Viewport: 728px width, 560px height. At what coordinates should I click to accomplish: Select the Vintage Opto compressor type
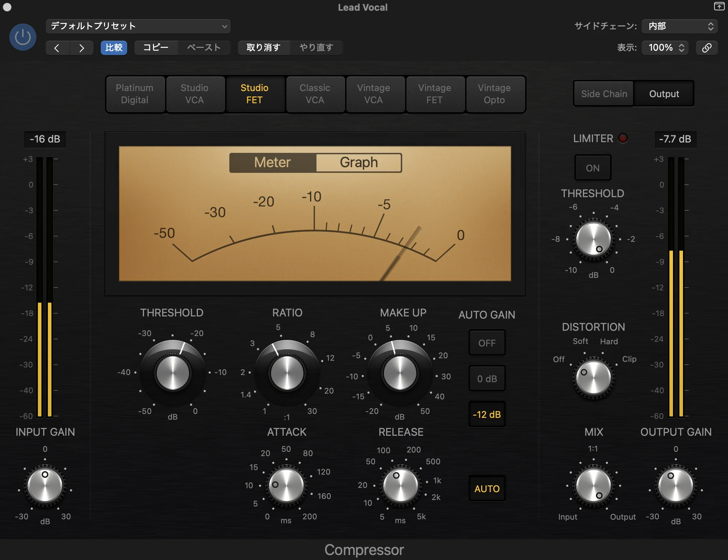point(494,94)
